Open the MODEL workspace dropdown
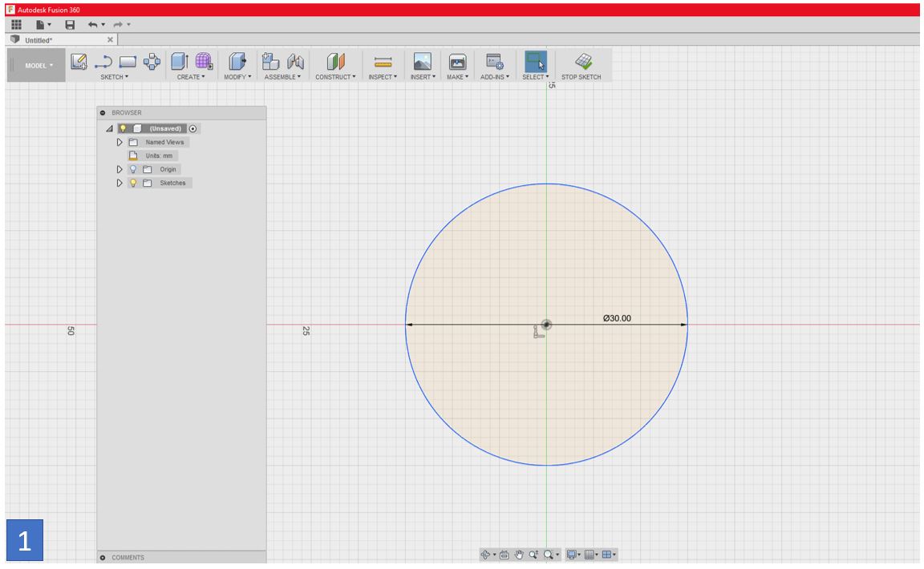The width and height of the screenshot is (924, 569). pos(38,66)
